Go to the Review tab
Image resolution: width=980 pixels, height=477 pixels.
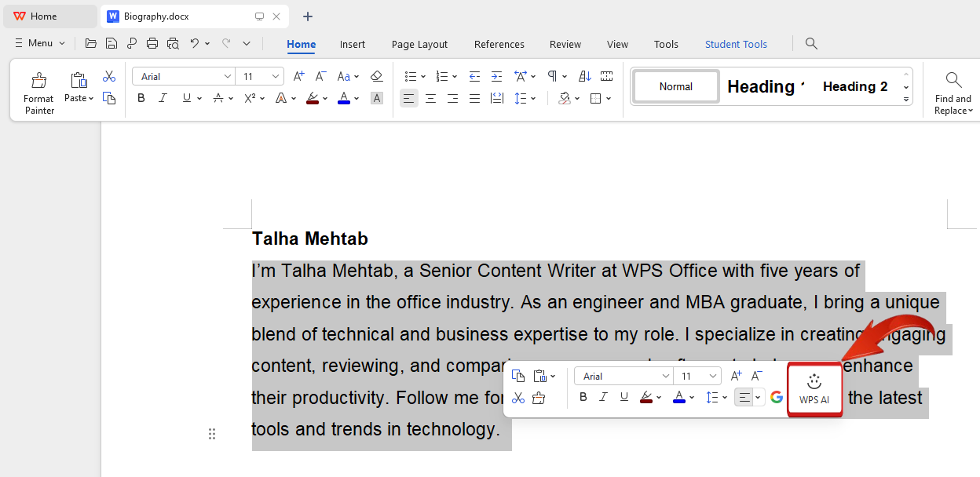pos(565,44)
